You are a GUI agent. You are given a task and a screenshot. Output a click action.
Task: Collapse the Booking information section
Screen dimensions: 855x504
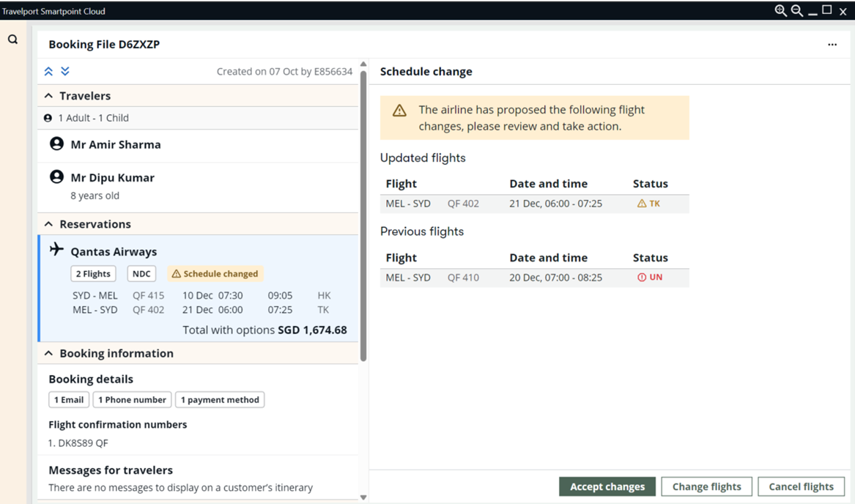point(48,353)
